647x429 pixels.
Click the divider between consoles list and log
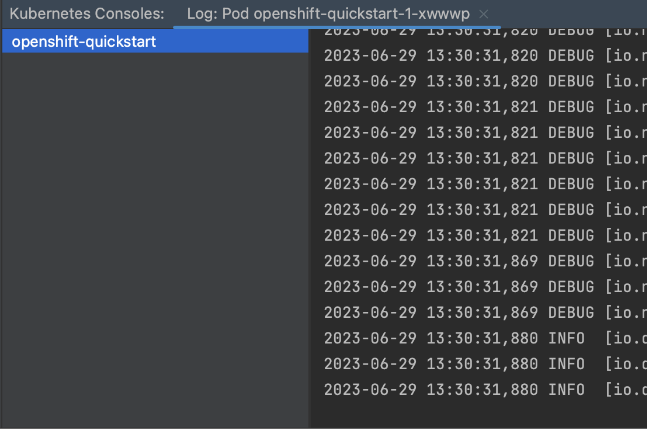pos(310,228)
